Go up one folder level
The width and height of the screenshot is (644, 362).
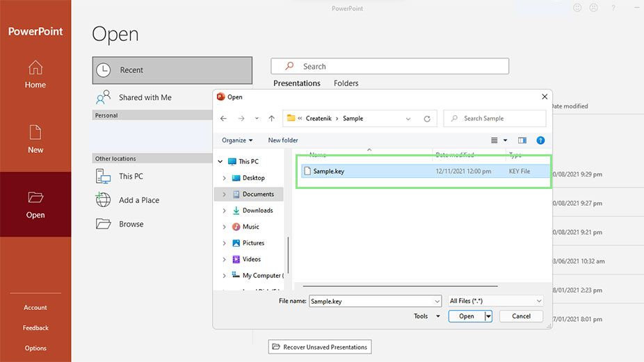coord(271,119)
